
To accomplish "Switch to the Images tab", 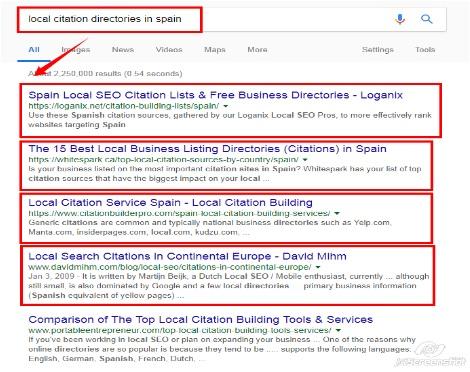I will click(x=76, y=50).
